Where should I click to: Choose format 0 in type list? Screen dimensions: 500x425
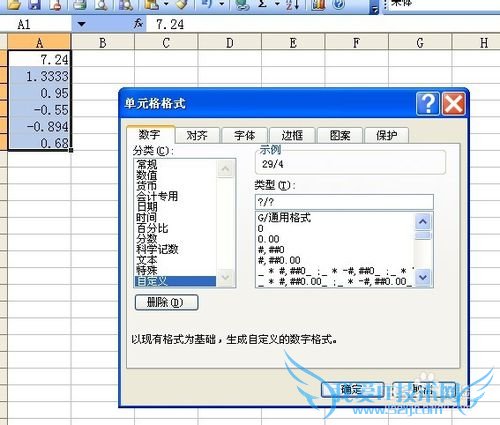[x=335, y=229]
